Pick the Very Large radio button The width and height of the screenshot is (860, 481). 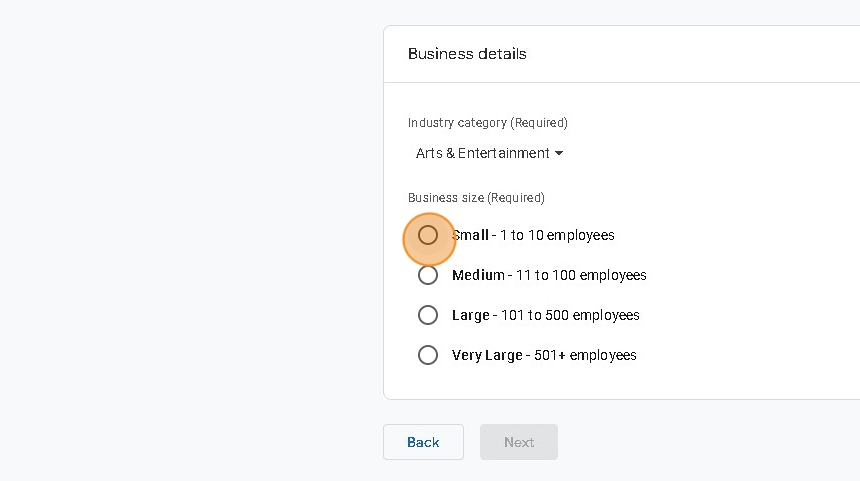[x=428, y=355]
